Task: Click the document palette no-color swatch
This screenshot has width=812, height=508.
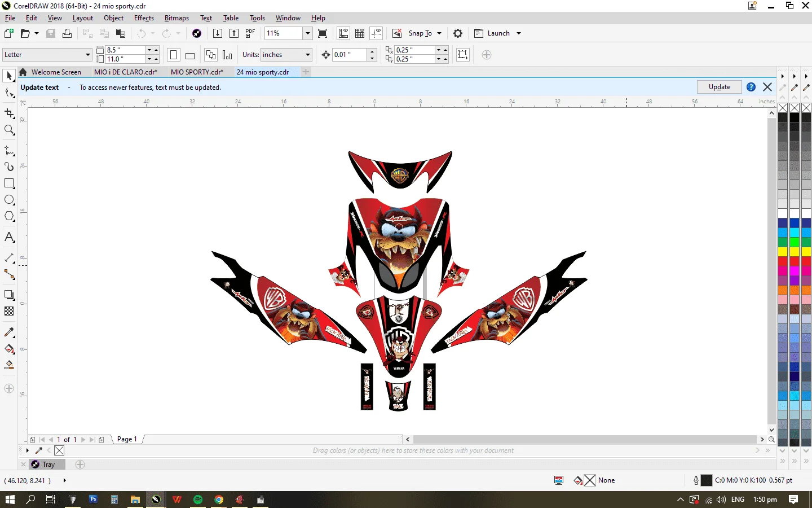Action: tap(59, 450)
